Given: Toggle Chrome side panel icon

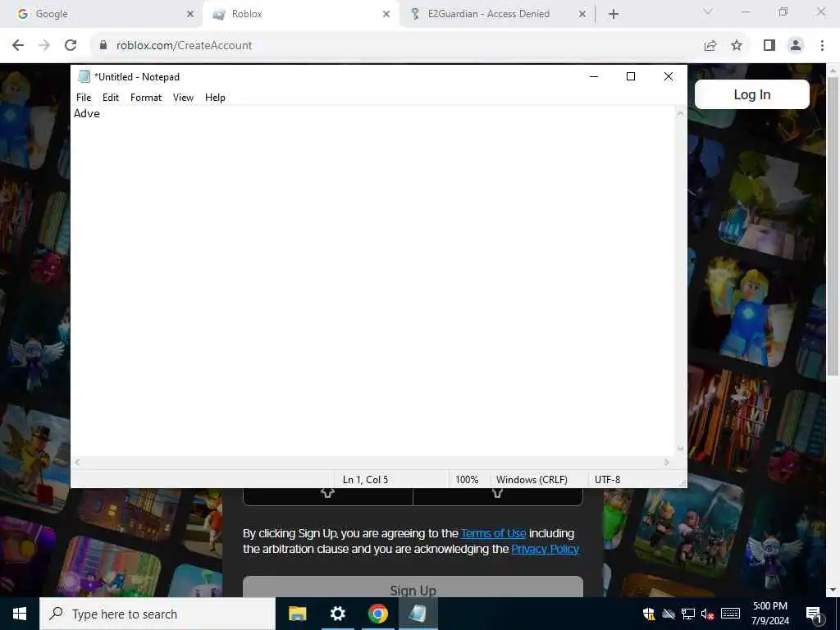Looking at the screenshot, I should [x=769, y=46].
